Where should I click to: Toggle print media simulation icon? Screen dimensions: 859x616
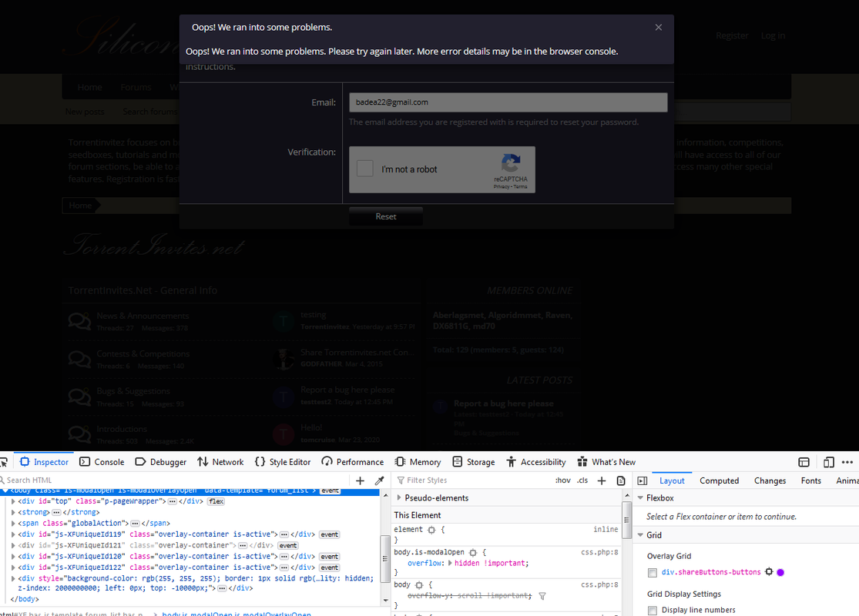click(x=621, y=480)
